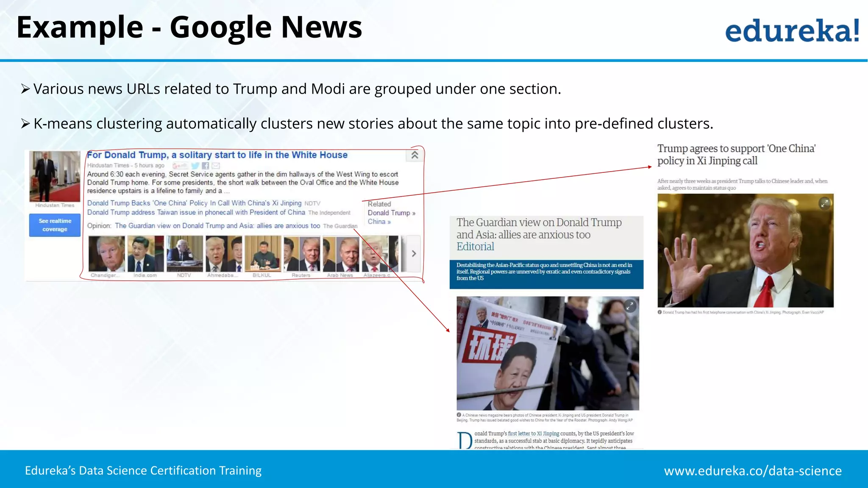
Task: Select the BILKUL carousel thumbnail
Action: click(262, 254)
